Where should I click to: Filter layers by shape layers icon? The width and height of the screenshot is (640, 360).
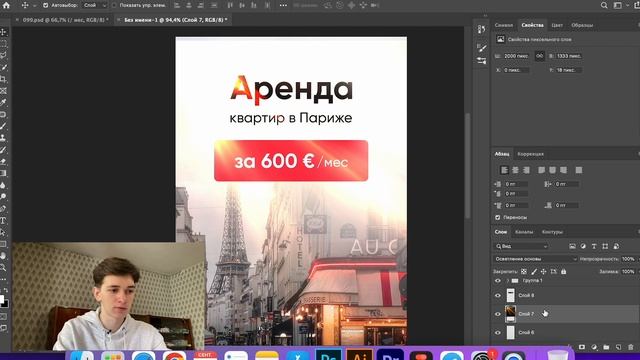point(605,246)
